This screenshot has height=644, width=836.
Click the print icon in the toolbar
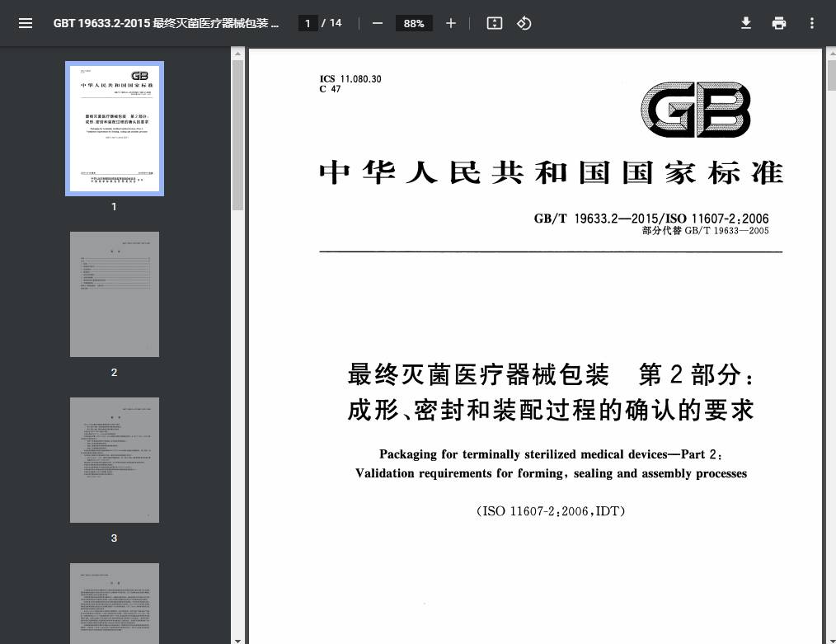click(778, 23)
